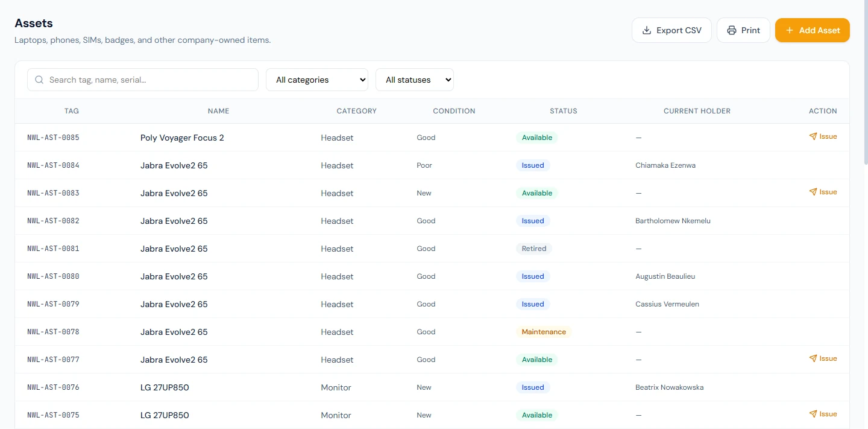Click the CURRENT HOLDER column header
Image resolution: width=868 pixels, height=429 pixels.
[697, 111]
